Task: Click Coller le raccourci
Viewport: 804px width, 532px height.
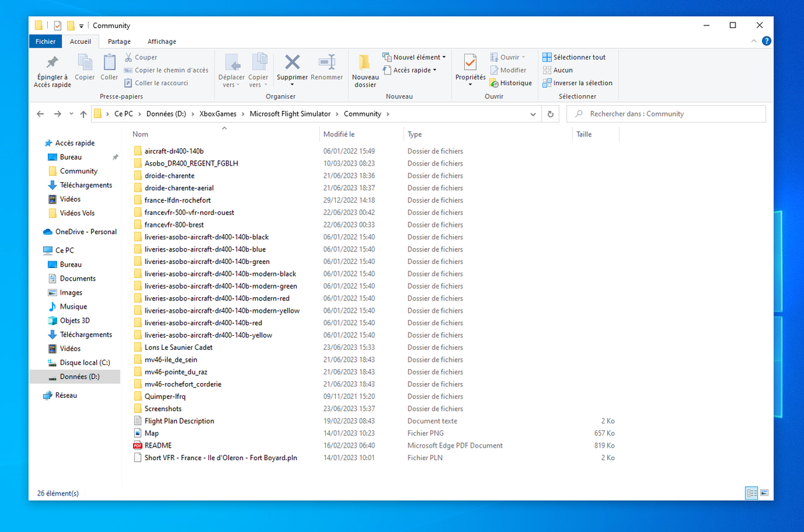Action: 156,83
